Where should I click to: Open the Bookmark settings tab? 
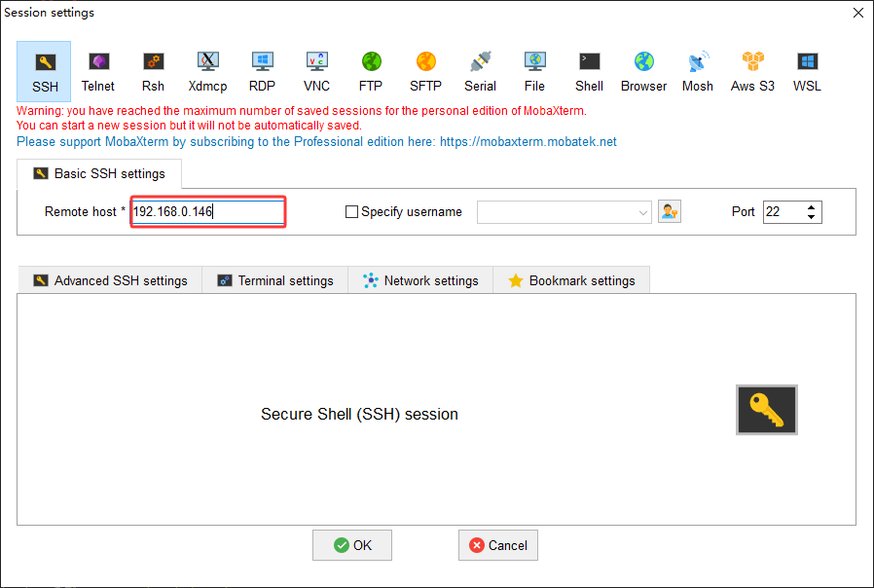click(571, 280)
